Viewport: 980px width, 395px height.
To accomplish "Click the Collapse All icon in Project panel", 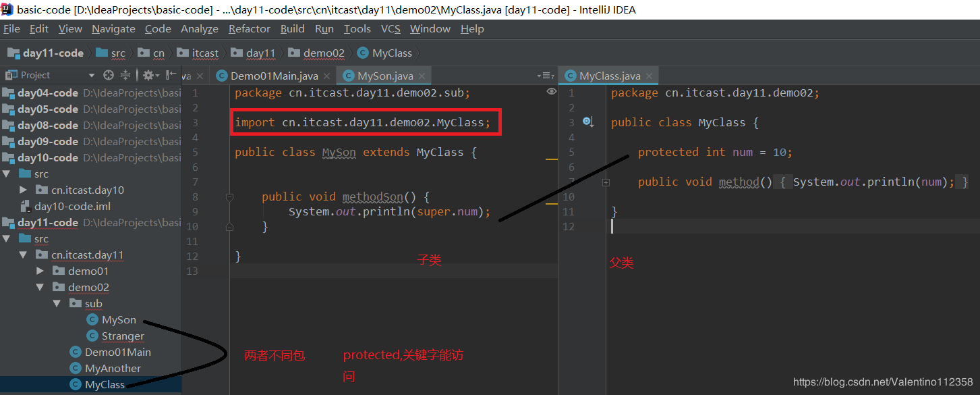I will (125, 75).
